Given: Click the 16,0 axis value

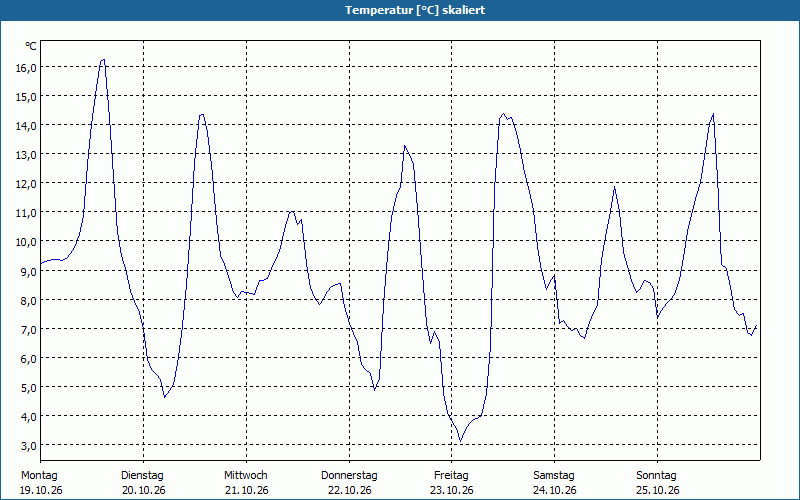Looking at the screenshot, I should (26, 67).
